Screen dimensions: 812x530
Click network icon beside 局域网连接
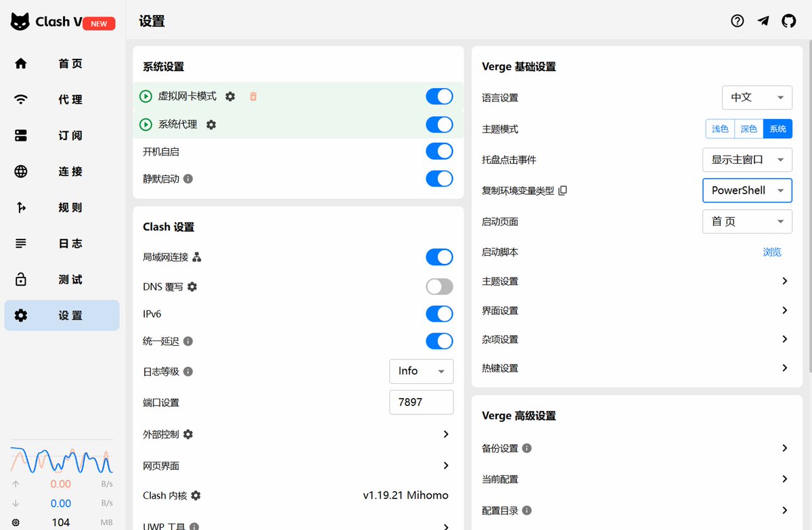[197, 257]
